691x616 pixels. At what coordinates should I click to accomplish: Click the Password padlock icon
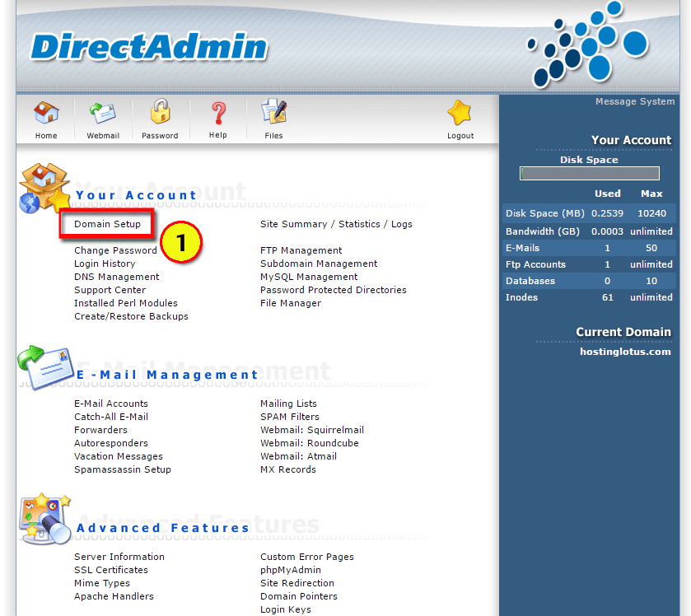click(160, 111)
